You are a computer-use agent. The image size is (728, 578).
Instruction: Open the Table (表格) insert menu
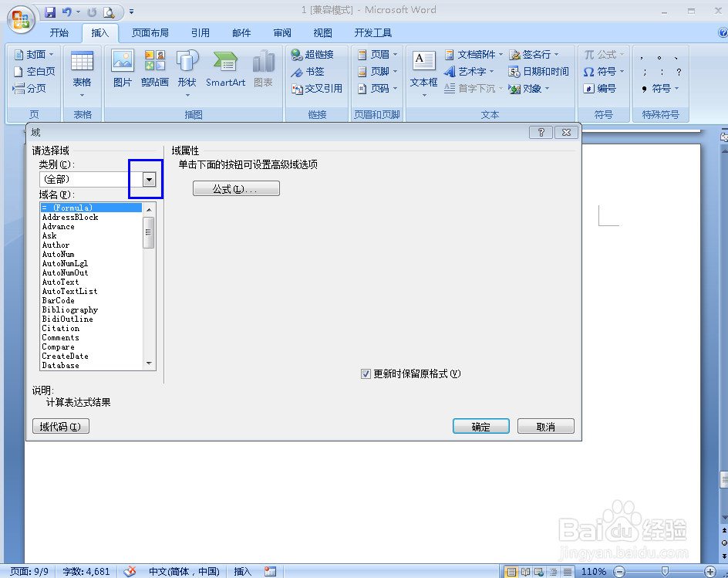tap(83, 73)
